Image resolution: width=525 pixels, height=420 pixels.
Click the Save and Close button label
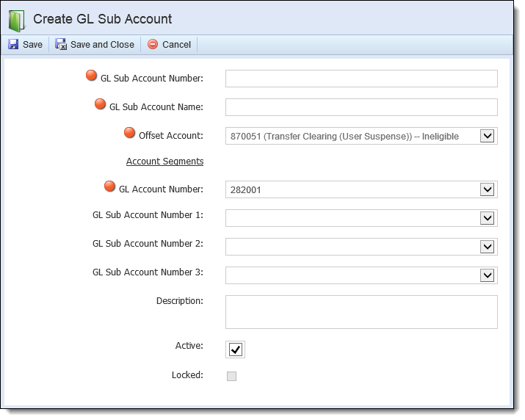tap(102, 45)
